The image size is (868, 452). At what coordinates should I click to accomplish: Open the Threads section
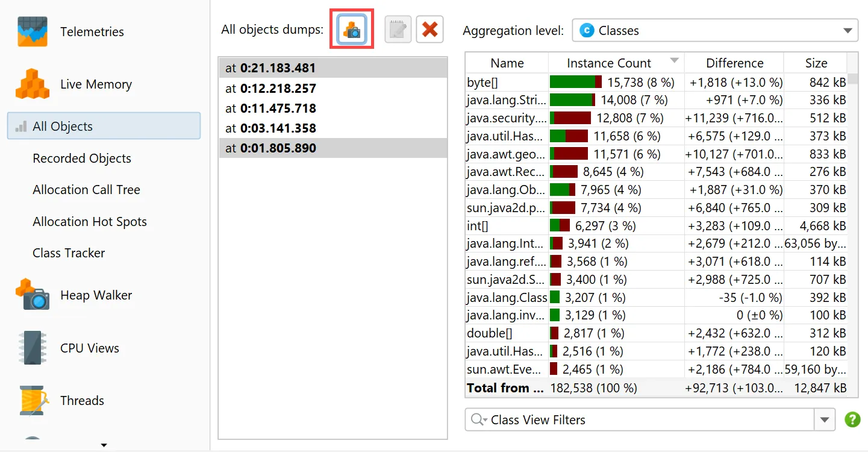(61, 400)
